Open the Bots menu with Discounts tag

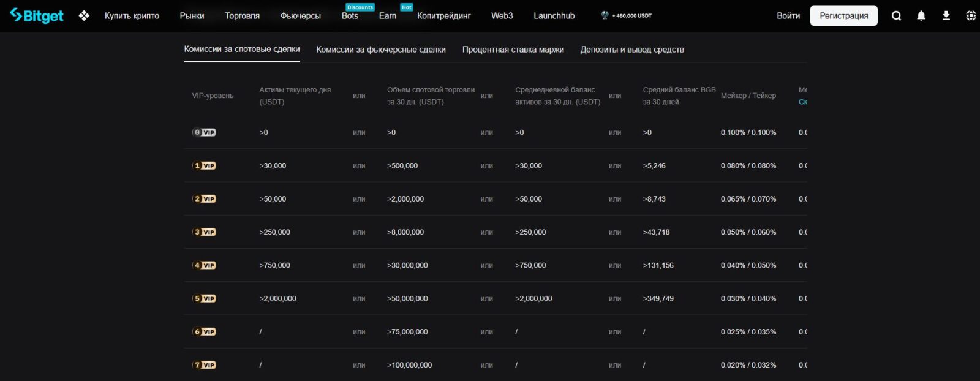tap(350, 16)
